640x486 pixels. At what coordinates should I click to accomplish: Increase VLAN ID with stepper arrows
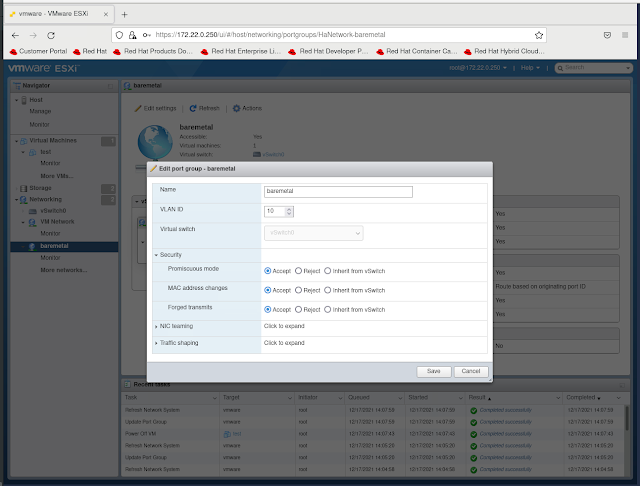[x=289, y=209]
